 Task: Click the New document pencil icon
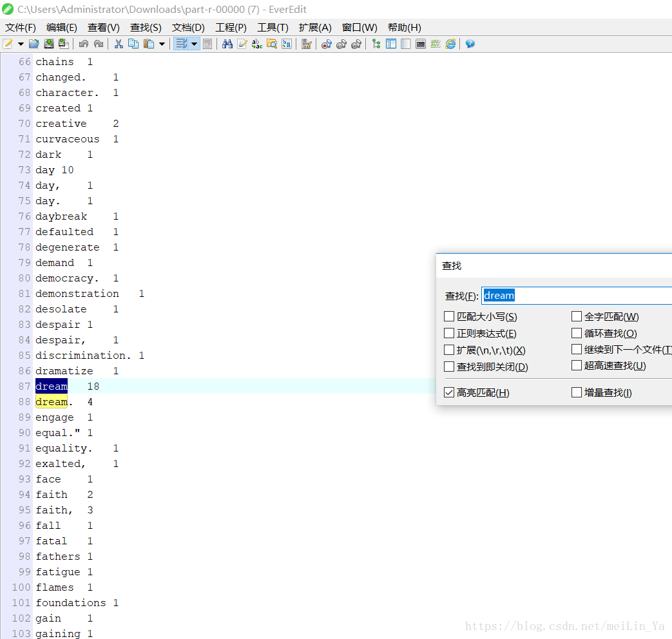click(8, 44)
